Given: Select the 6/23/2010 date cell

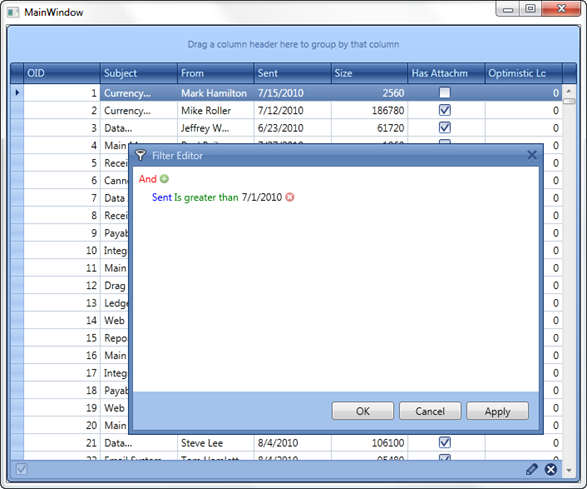Looking at the screenshot, I should [293, 128].
